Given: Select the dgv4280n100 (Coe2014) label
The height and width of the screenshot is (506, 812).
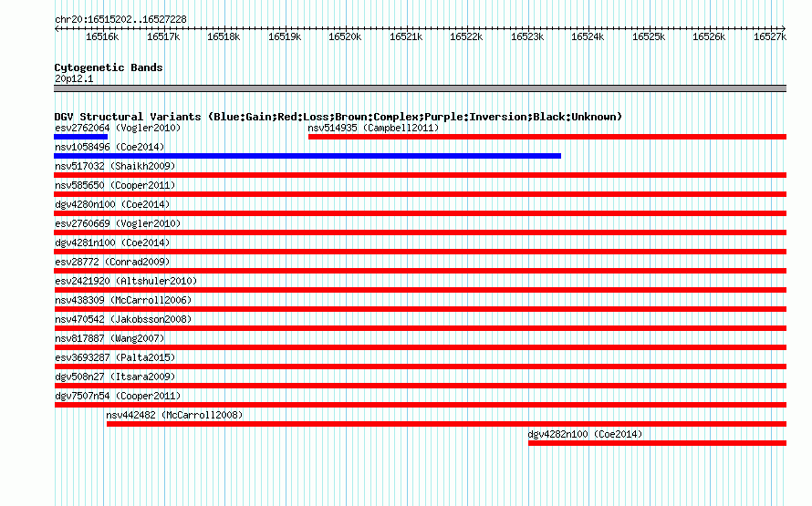Looking at the screenshot, I should point(112,204).
